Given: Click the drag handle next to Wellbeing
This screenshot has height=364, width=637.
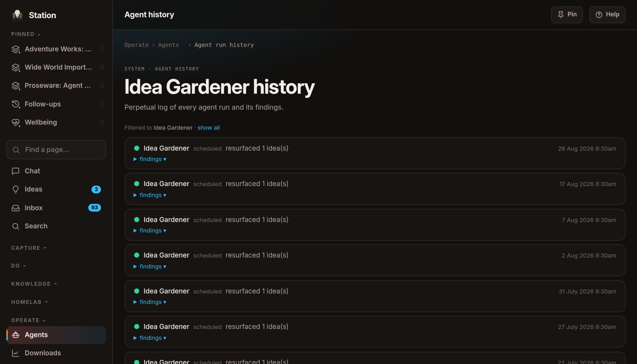Looking at the screenshot, I should pyautogui.click(x=102, y=122).
